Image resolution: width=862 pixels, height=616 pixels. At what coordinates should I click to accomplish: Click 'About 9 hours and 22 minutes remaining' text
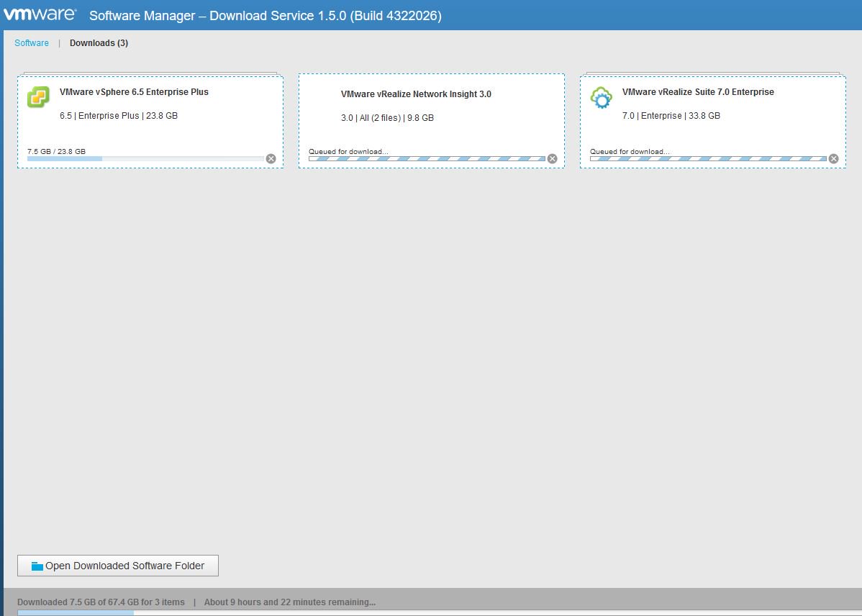pyautogui.click(x=290, y=602)
